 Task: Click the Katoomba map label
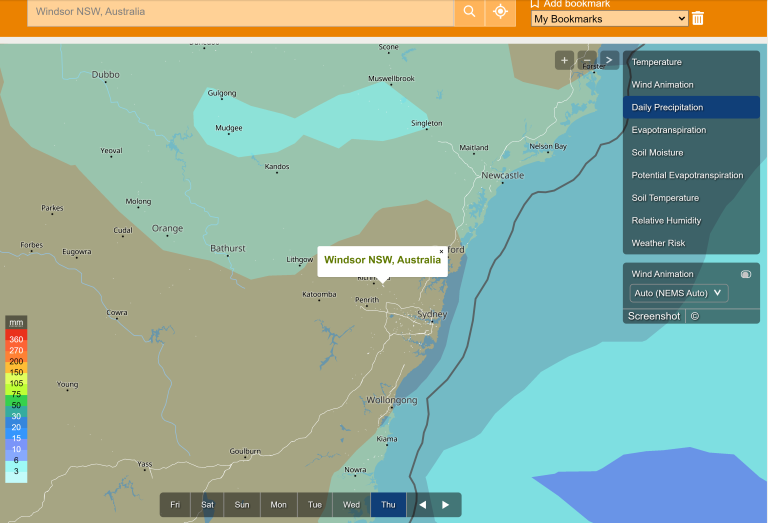coord(319,294)
